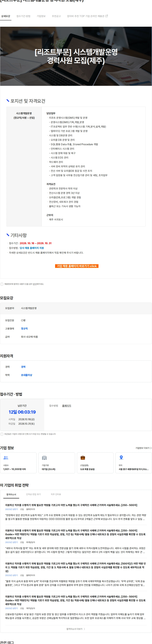Click 회사 내규에 따름 salary text

pyautogui.click(x=29, y=337)
